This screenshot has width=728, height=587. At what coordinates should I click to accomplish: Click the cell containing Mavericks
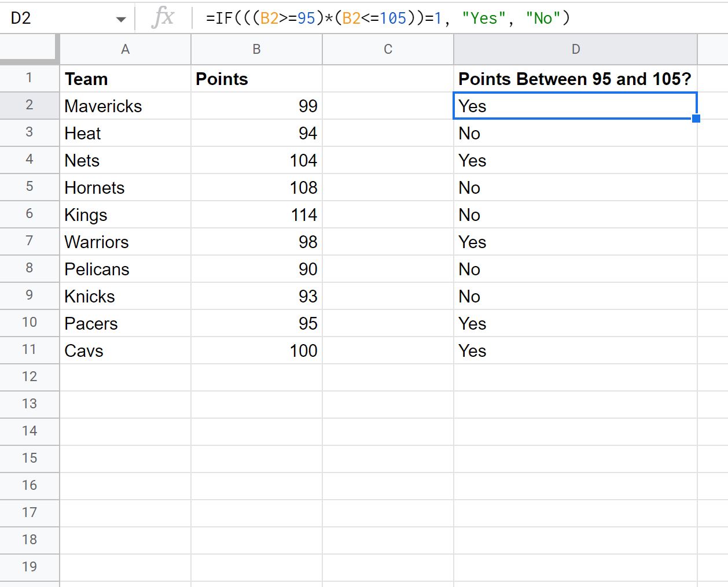[x=125, y=106]
